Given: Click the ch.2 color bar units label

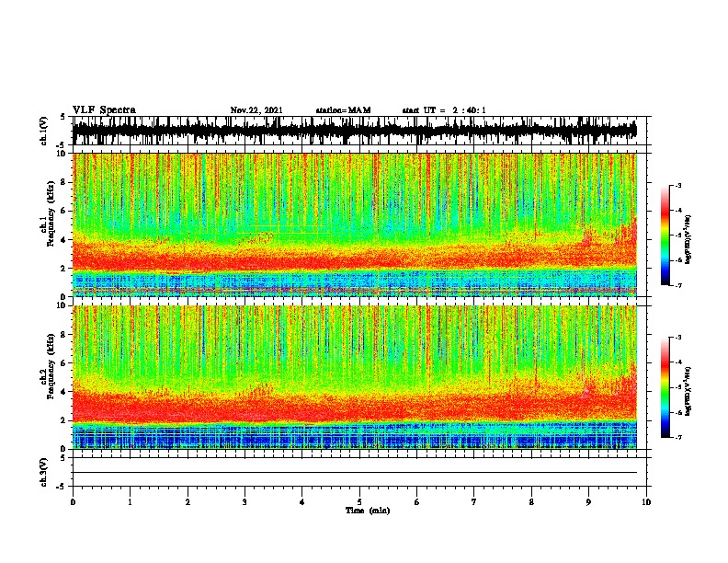Looking at the screenshot, I should coord(688,391).
